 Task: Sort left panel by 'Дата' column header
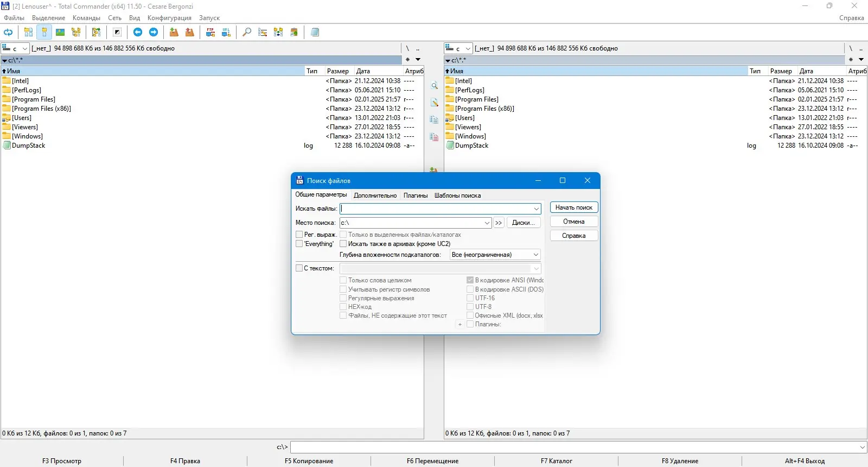[x=378, y=71]
